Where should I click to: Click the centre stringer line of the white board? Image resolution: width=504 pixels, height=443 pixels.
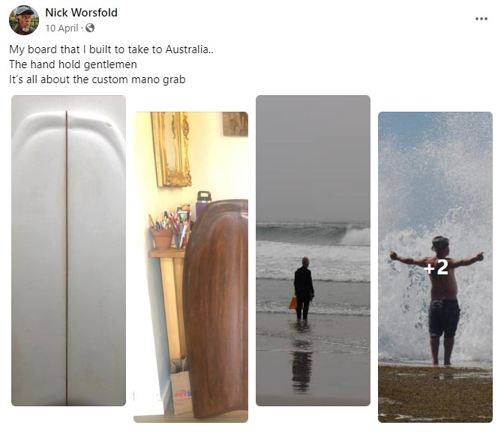67,258
